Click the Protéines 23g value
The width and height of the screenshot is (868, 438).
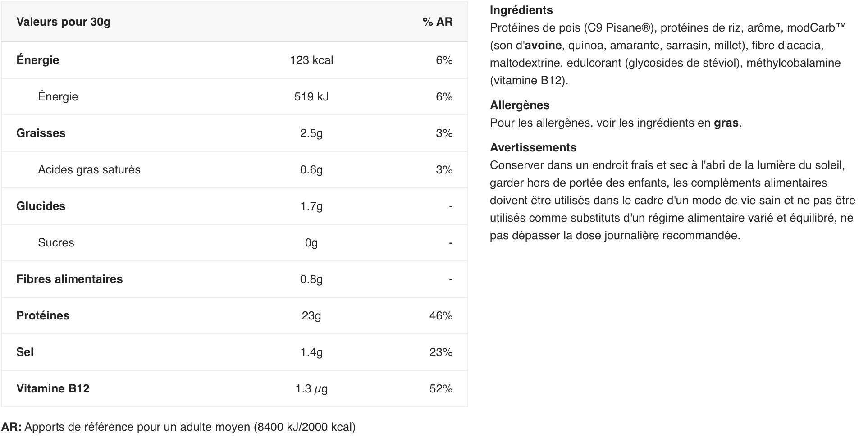click(x=311, y=315)
